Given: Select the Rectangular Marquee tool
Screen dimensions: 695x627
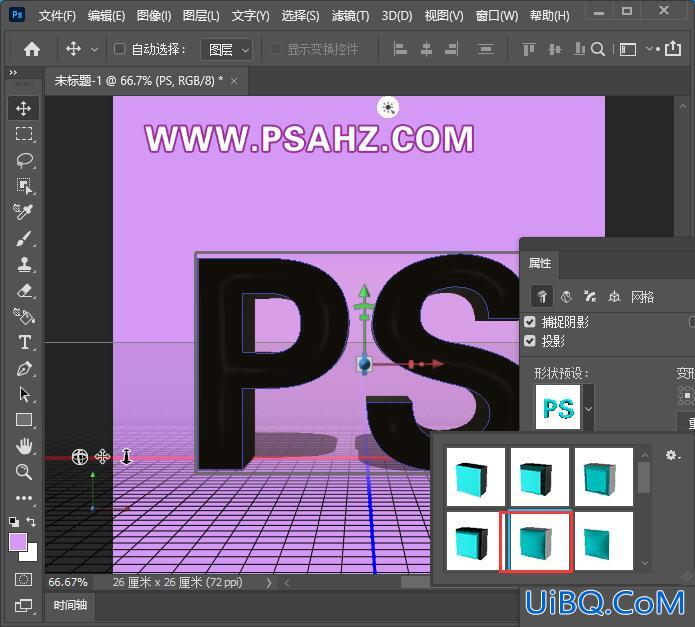Looking at the screenshot, I should (23, 134).
